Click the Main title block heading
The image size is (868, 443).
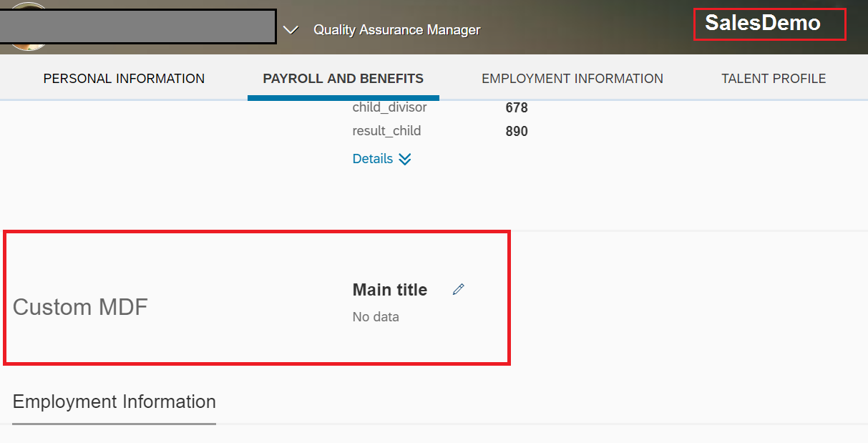390,290
